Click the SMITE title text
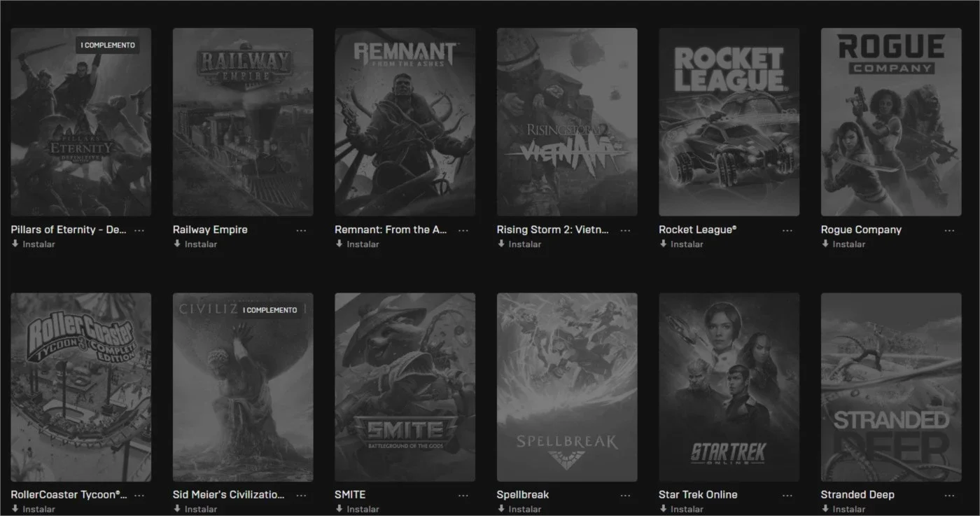This screenshot has width=980, height=516. click(350, 494)
